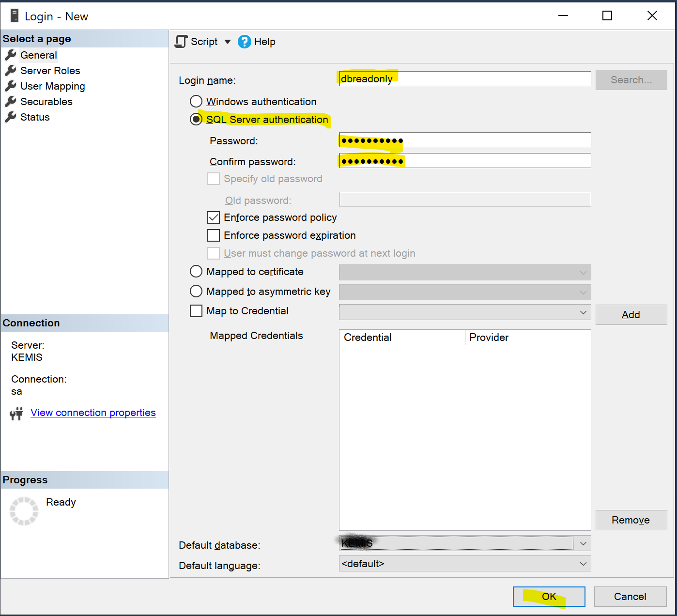Enable Enforce password expiration checkbox
677x616 pixels.
pyautogui.click(x=214, y=235)
